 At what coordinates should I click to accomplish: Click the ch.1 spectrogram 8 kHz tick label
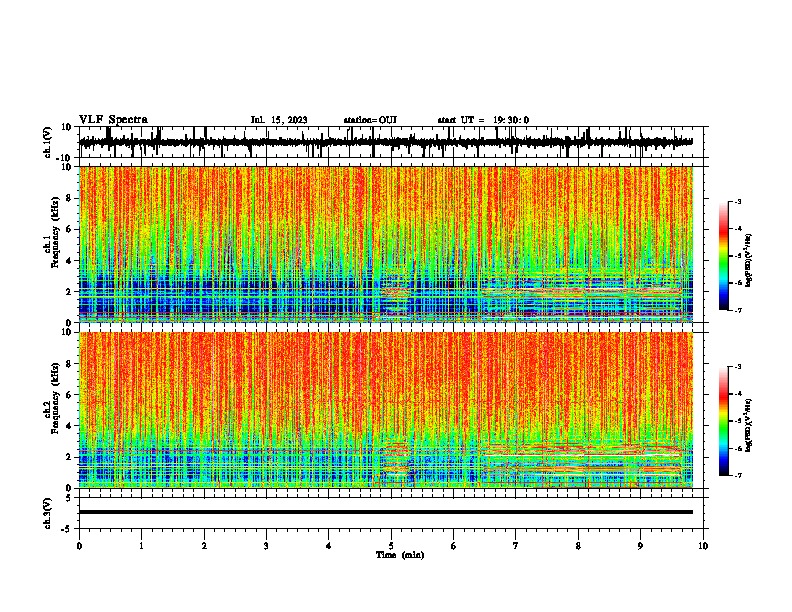(x=69, y=198)
